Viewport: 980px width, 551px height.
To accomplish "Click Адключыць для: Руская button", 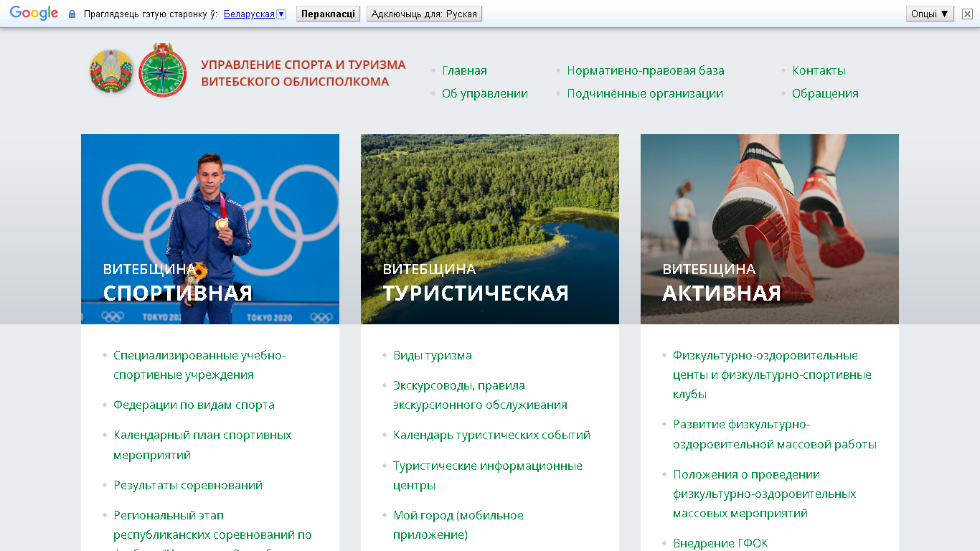I will pos(424,14).
